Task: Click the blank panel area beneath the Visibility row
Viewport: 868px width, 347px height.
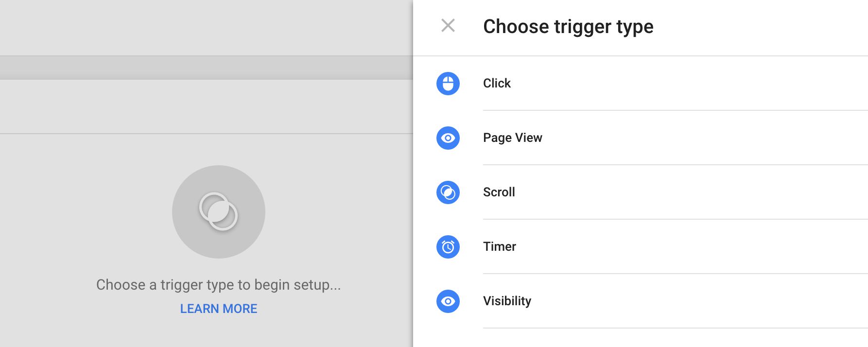Action: tap(641, 338)
